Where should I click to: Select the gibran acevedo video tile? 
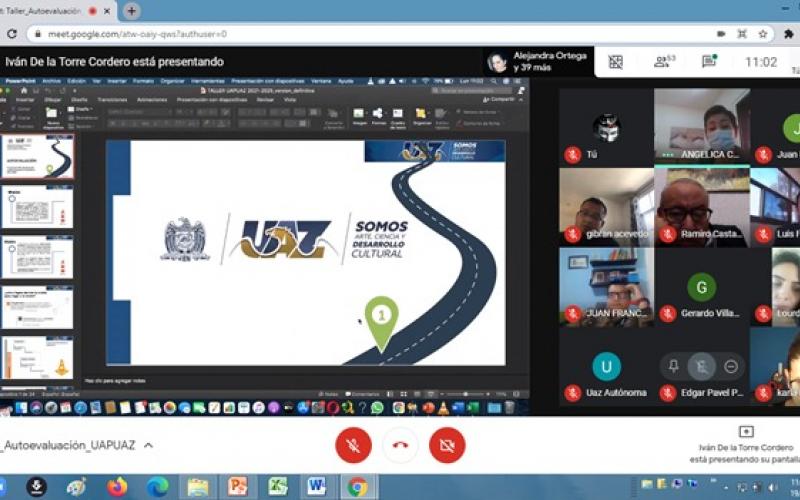(x=606, y=207)
